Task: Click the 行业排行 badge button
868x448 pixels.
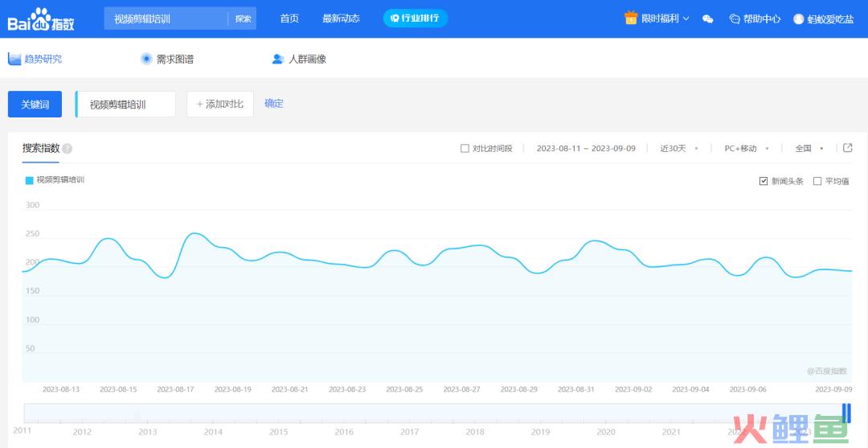Action: (x=416, y=18)
